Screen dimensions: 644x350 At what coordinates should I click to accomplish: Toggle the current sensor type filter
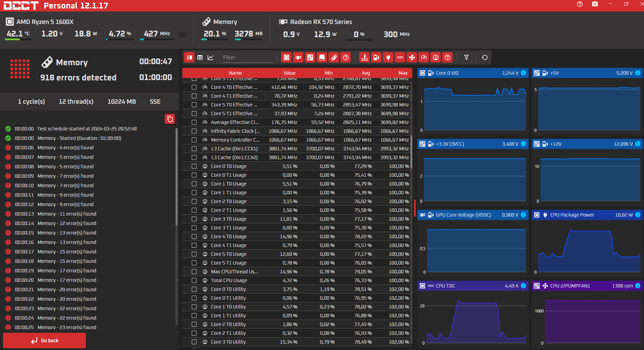400,57
